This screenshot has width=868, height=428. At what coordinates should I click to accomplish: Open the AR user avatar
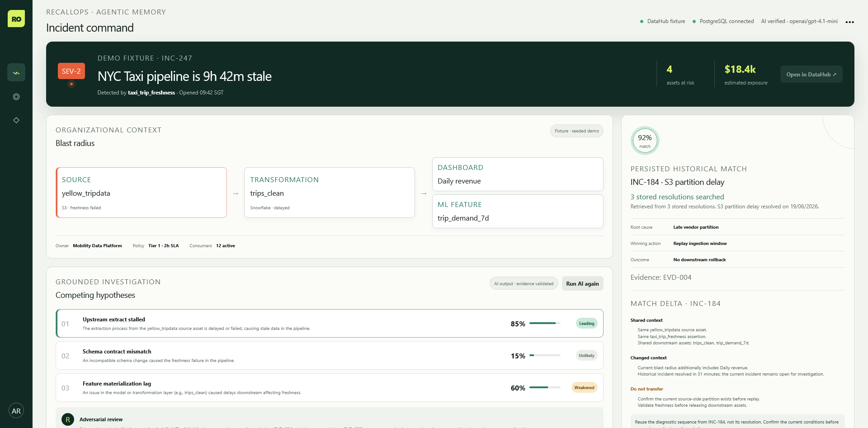coord(16,411)
